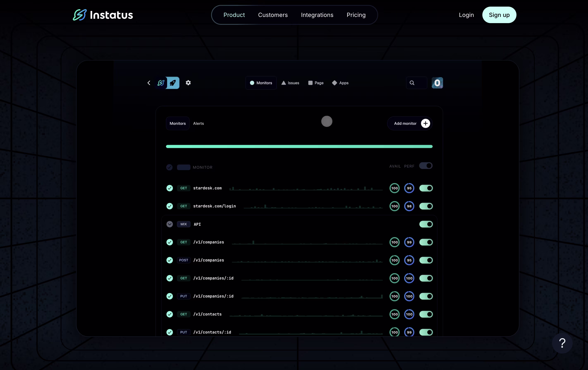
Task: Click the search magnifier icon
Action: pyautogui.click(x=412, y=83)
